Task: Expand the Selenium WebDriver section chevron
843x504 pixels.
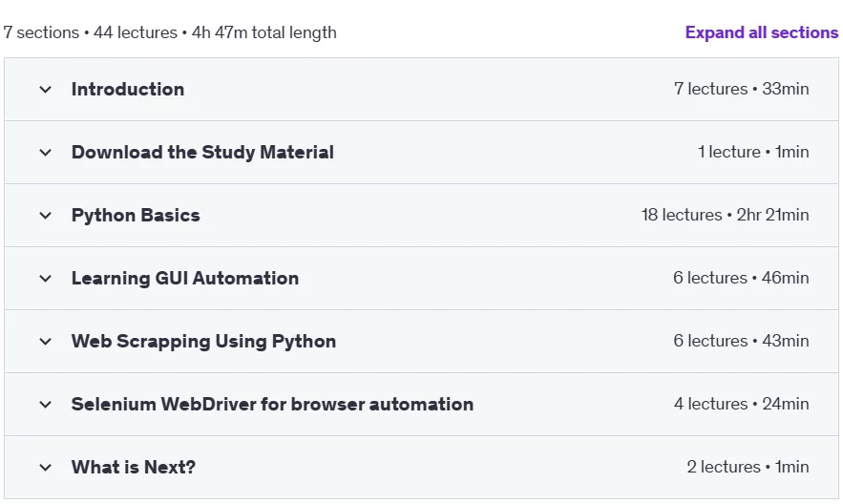Action: click(x=46, y=404)
